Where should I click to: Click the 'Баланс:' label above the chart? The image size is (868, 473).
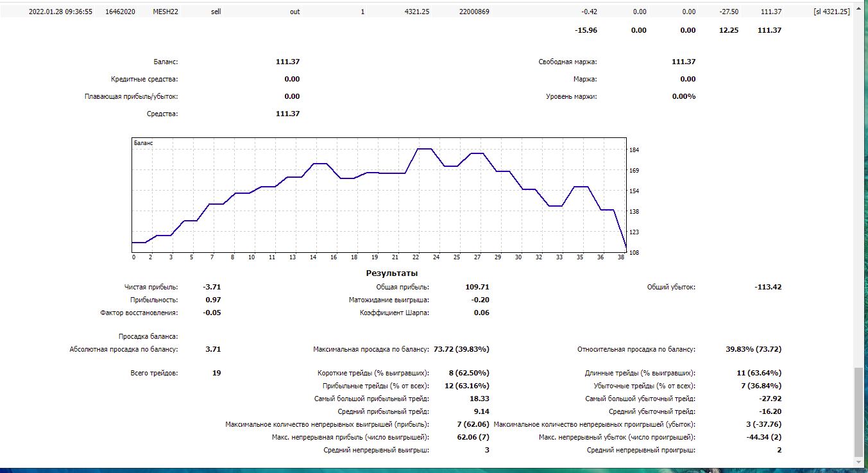click(166, 62)
